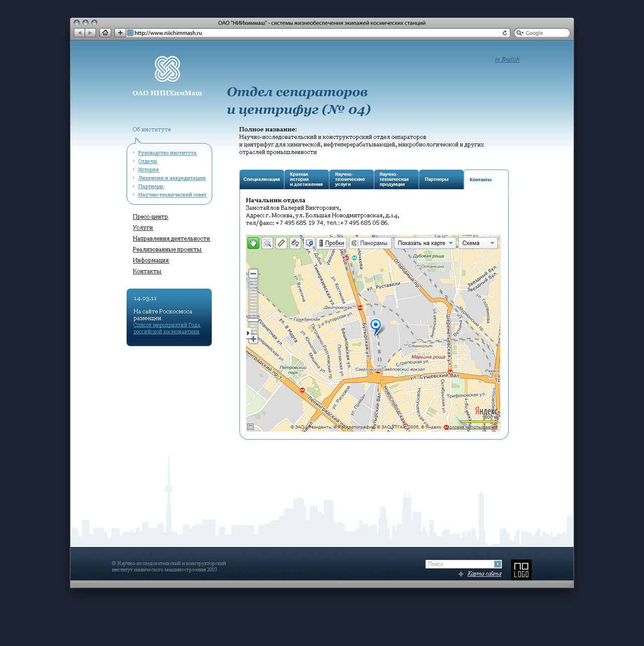This screenshot has width=644, height=646.
Task: Open the Показать на карте dropdown
Action: pyautogui.click(x=425, y=243)
